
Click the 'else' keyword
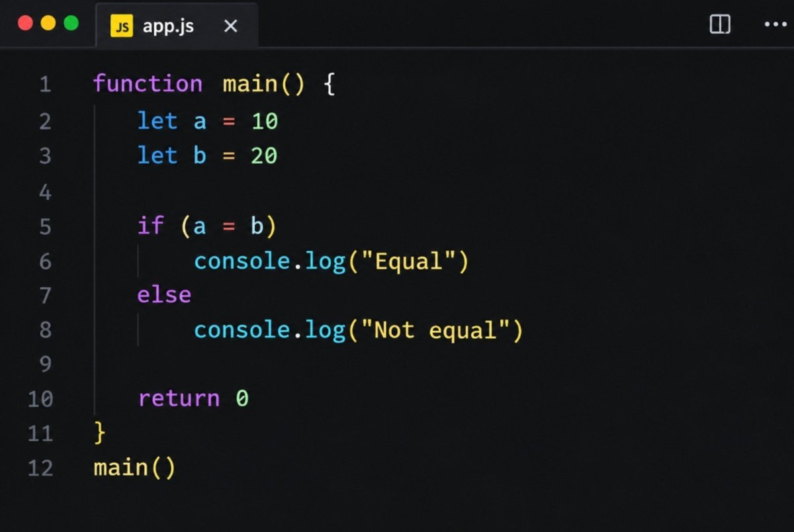coord(164,294)
